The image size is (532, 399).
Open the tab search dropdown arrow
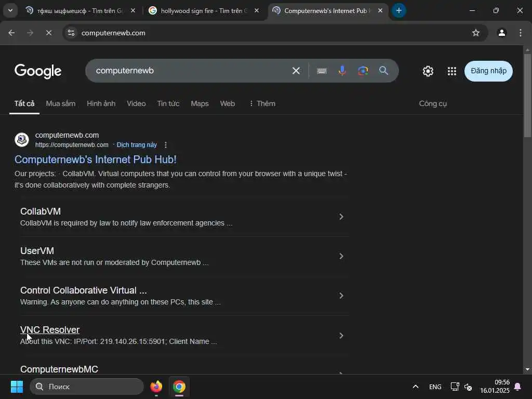pyautogui.click(x=10, y=10)
